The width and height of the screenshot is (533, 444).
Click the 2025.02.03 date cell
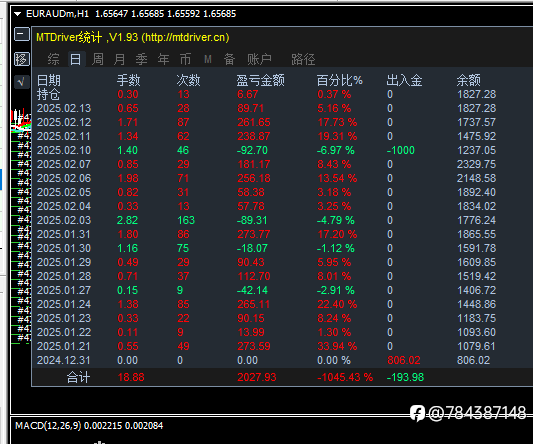tap(64, 220)
